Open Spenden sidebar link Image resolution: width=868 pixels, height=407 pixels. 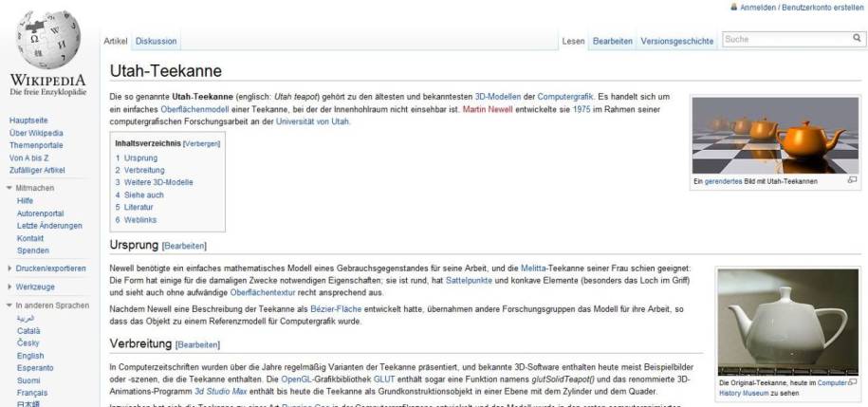[32, 250]
